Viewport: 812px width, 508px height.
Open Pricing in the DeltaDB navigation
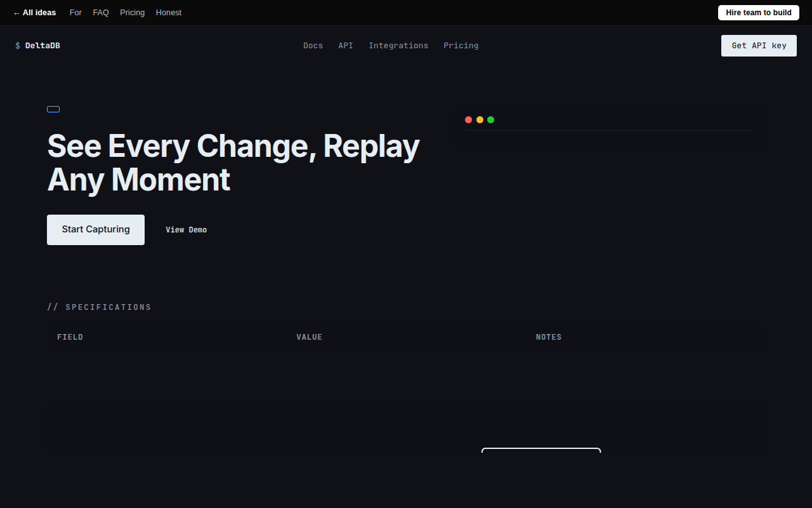coord(461,46)
